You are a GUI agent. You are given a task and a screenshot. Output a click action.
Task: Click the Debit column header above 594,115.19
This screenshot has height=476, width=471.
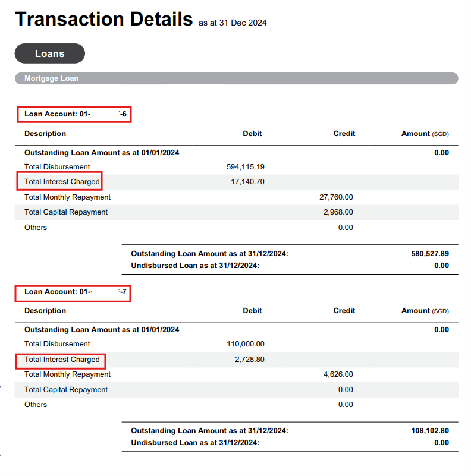[252, 134]
